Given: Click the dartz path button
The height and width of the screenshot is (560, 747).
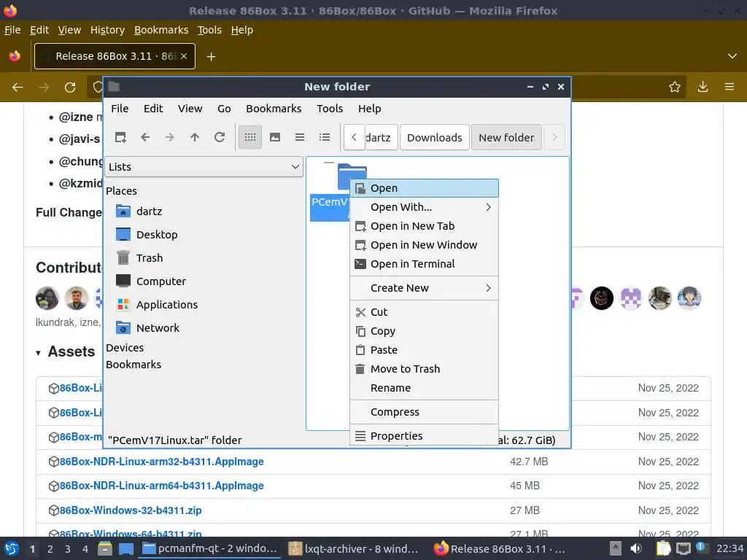Looking at the screenshot, I should [x=380, y=137].
